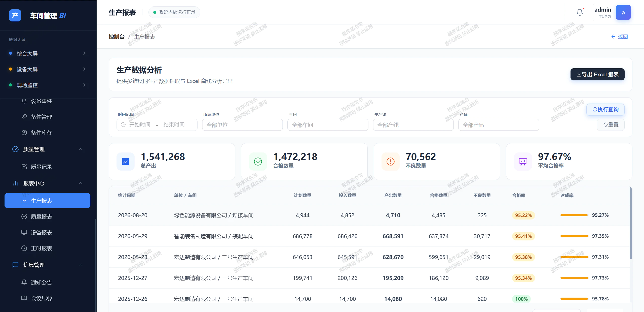Screen dimensions: 644x312
Task: Collapse the 质量管理 section chevron
Action: coord(81,149)
